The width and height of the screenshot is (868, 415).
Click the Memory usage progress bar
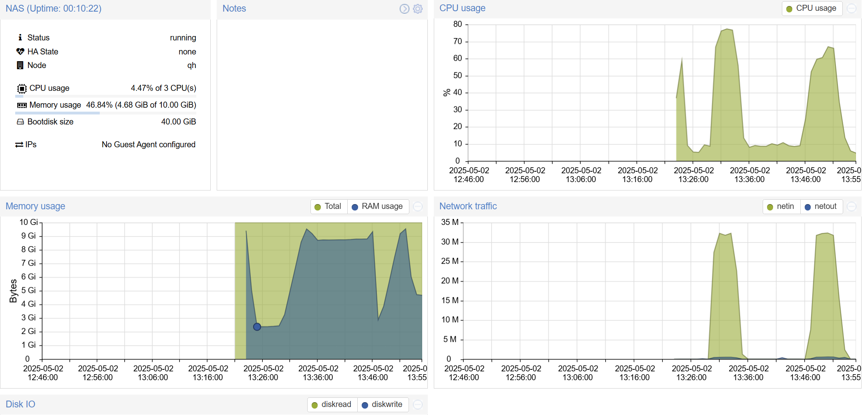106,113
